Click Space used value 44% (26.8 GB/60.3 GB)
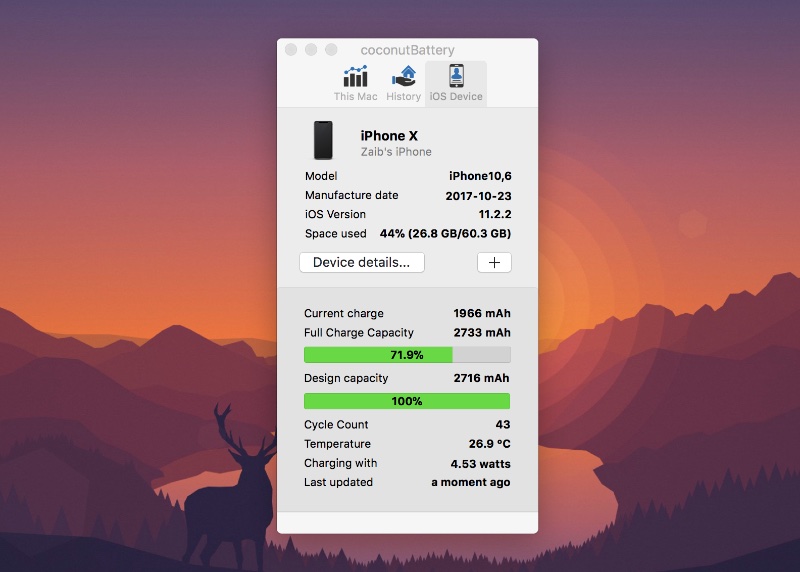 [445, 234]
